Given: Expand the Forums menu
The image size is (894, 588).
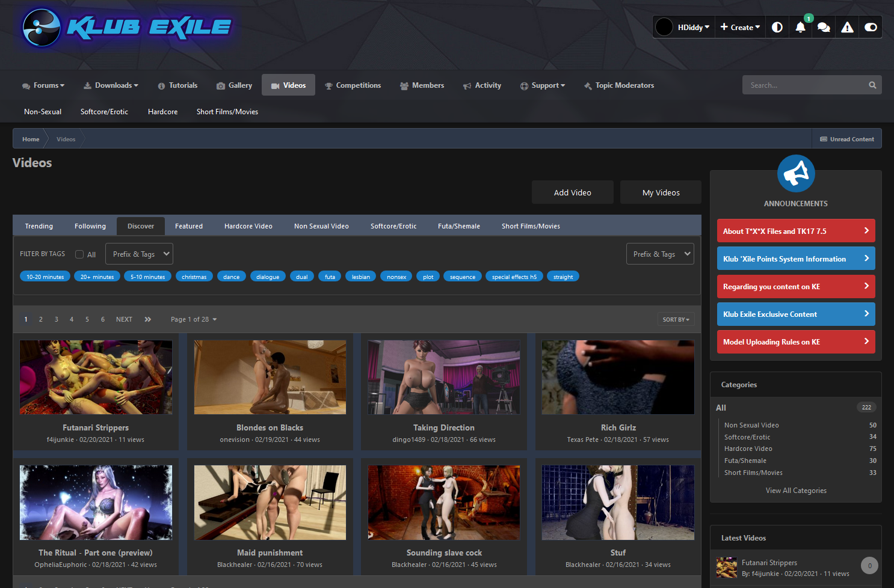Looking at the screenshot, I should coord(43,85).
